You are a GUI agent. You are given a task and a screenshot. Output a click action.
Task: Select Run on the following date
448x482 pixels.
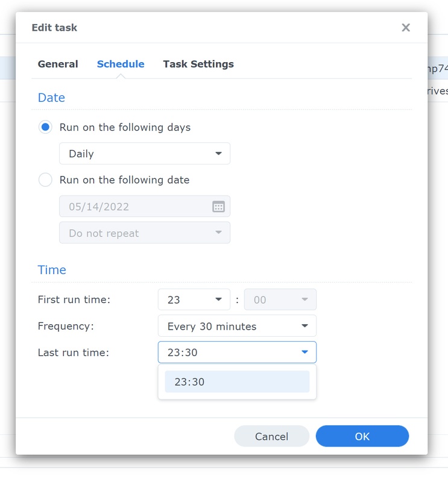point(45,180)
